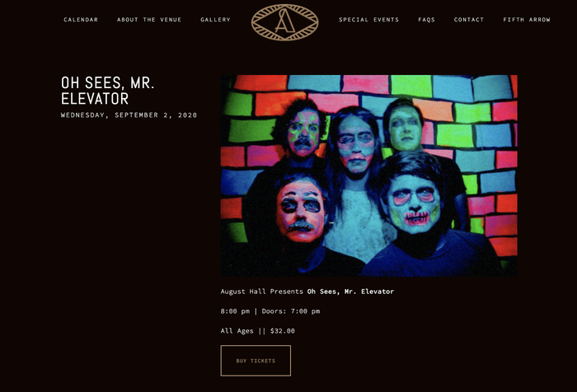
Task: Click the Buy Tickets button
Action: point(256,361)
